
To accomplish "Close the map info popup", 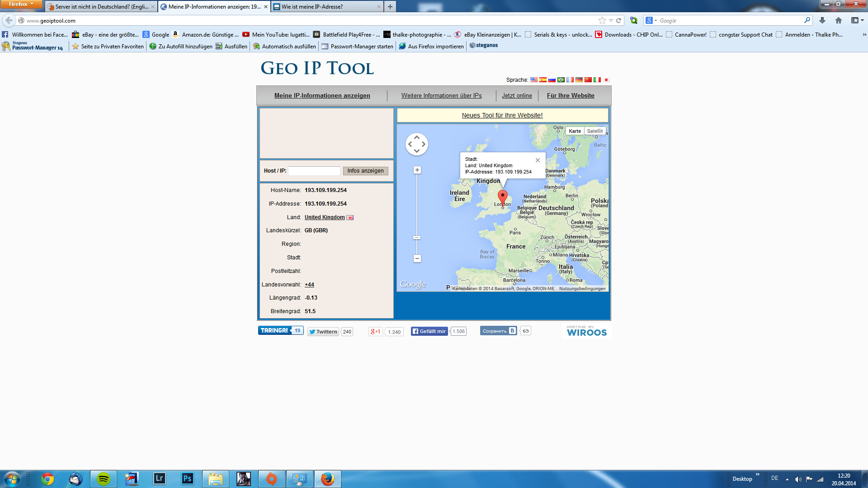I will [x=538, y=160].
